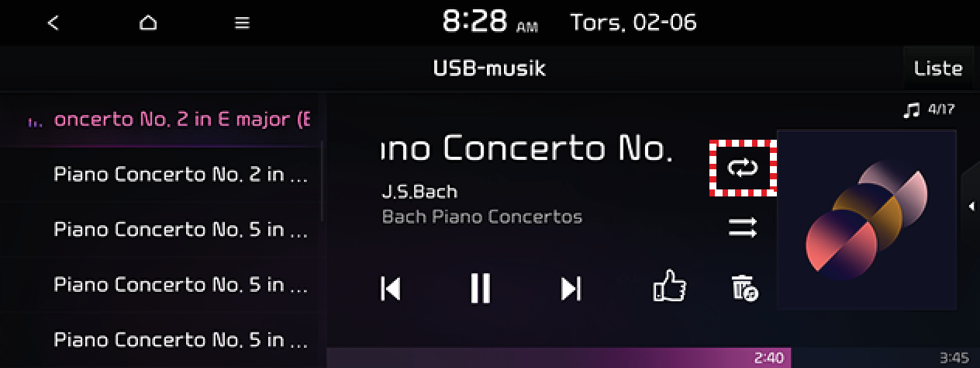Image resolution: width=980 pixels, height=368 pixels.
Task: Open the hamburger menu icon
Action: (x=243, y=23)
